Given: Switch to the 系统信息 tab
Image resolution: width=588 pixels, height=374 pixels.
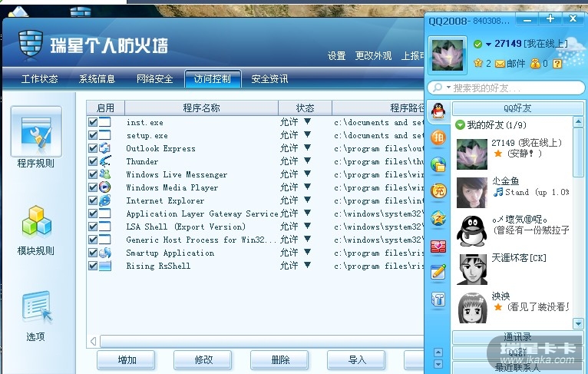Looking at the screenshot, I should click(97, 79).
